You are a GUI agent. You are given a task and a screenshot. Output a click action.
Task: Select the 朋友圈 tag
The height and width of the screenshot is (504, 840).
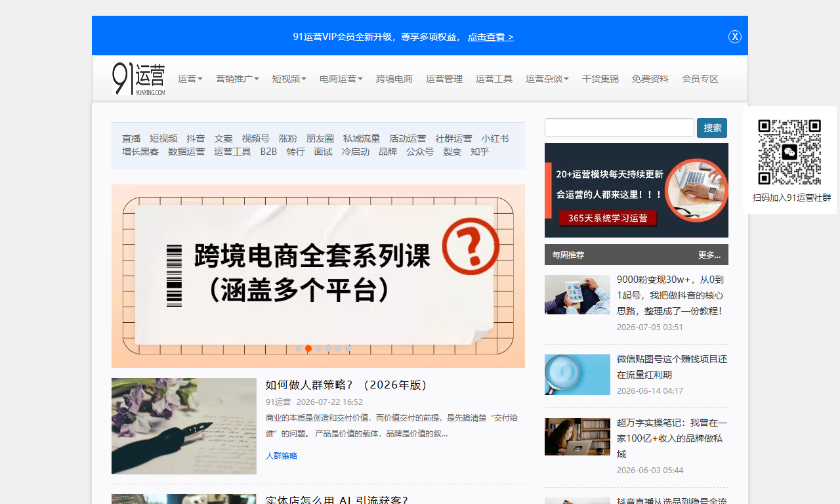pyautogui.click(x=320, y=138)
